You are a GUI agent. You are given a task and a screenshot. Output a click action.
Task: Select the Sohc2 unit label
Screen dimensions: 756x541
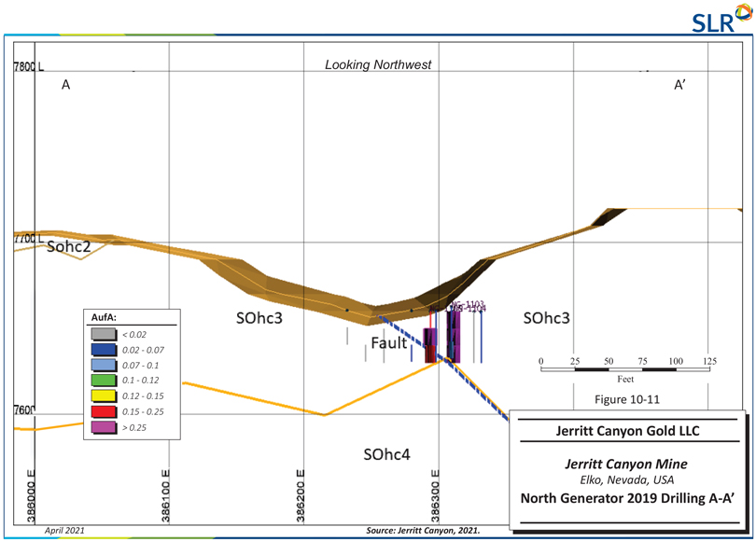point(68,248)
